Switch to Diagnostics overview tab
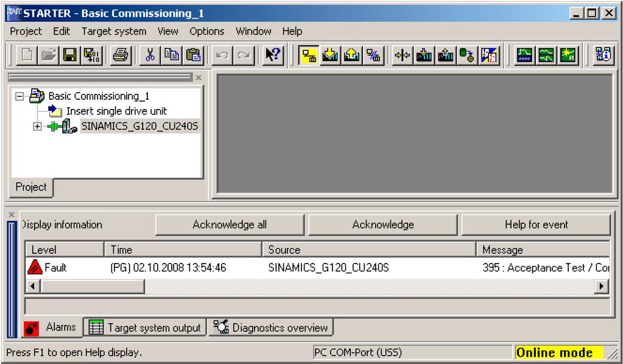 (271, 327)
